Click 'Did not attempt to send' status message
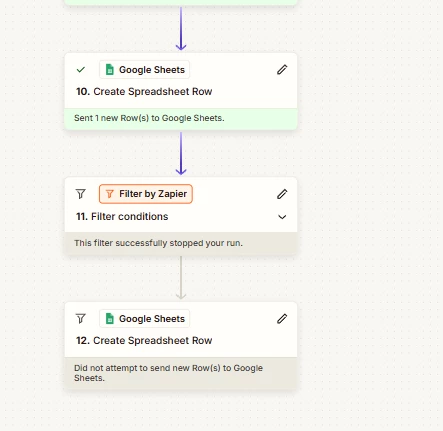 coord(168,373)
